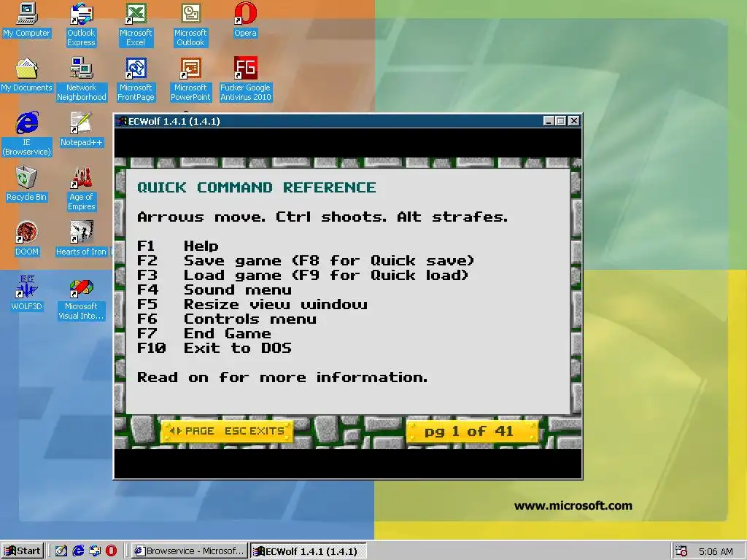Launch WOLF3D desktop shortcut
The width and height of the screenshot is (747, 560).
[x=27, y=293]
